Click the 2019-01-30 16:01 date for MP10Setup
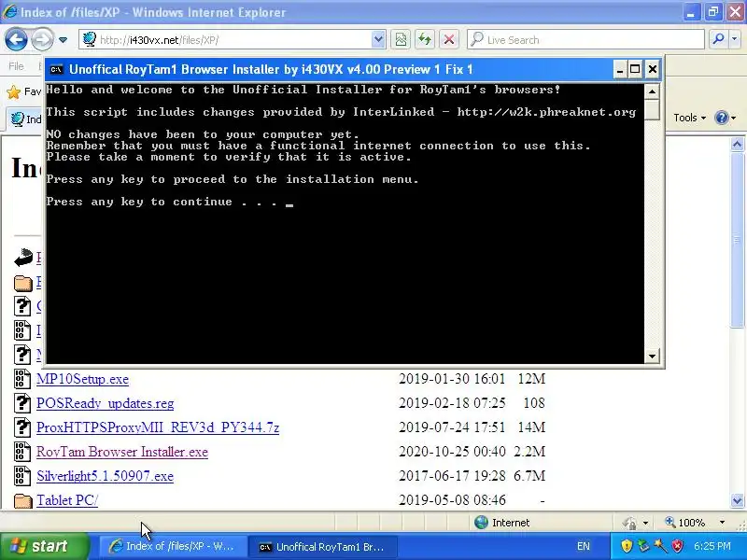 452,379
